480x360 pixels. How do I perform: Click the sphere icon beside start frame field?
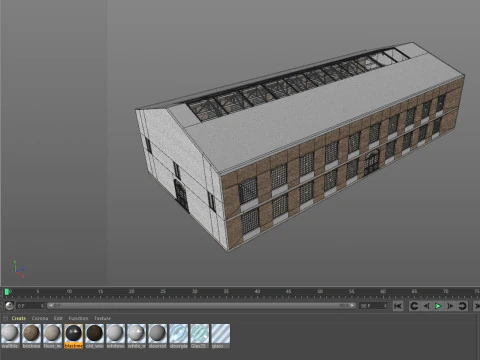point(9,306)
